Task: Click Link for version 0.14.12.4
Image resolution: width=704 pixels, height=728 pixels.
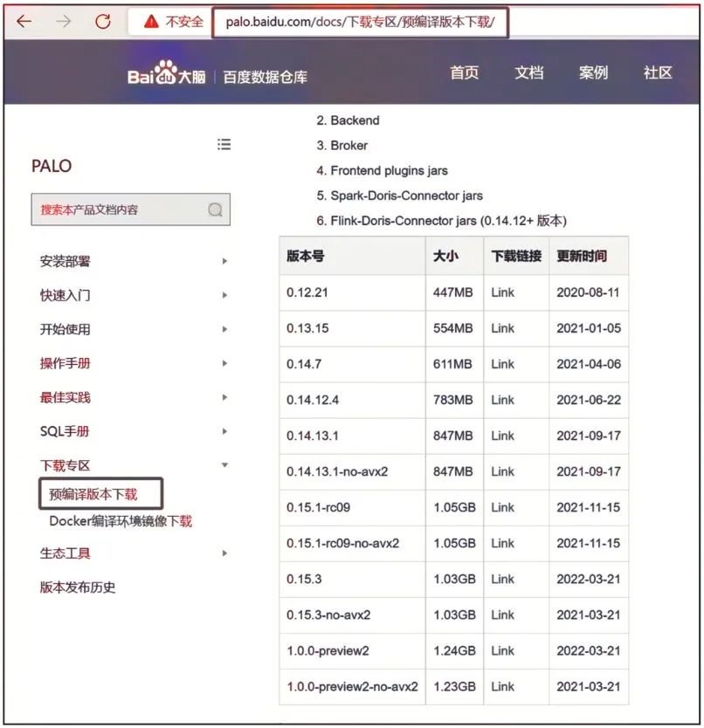Action: click(x=503, y=400)
